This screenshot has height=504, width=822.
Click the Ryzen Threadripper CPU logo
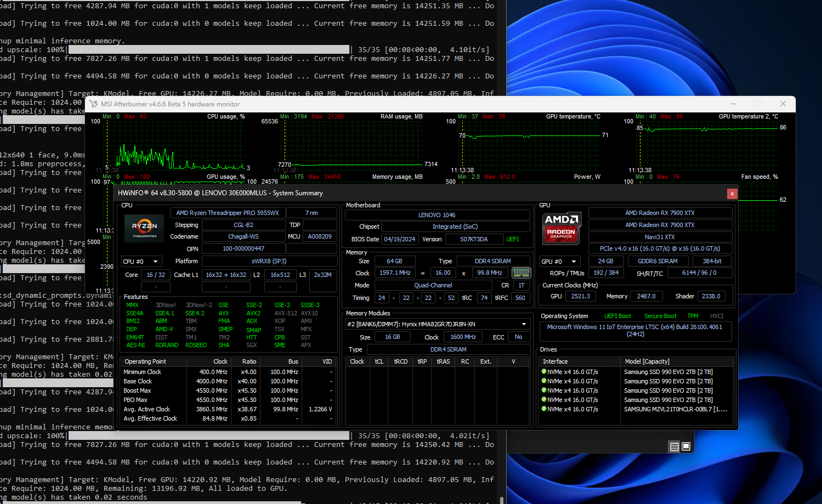point(144,228)
